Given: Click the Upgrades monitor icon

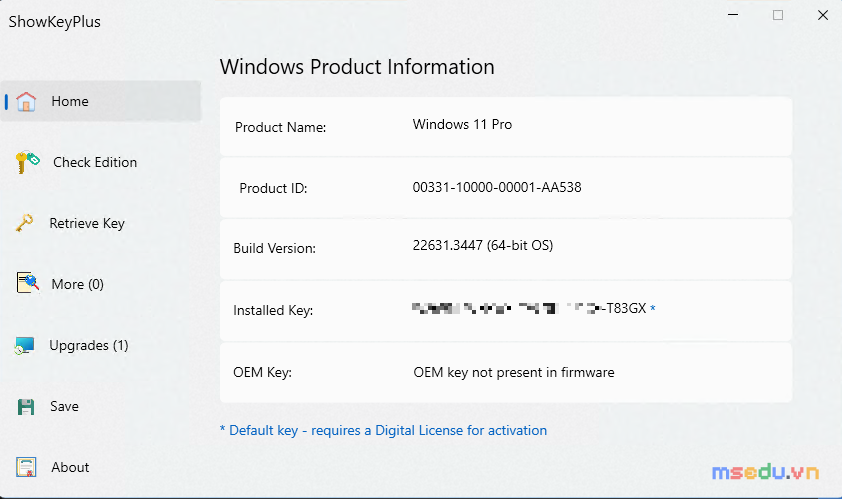Looking at the screenshot, I should click(25, 346).
